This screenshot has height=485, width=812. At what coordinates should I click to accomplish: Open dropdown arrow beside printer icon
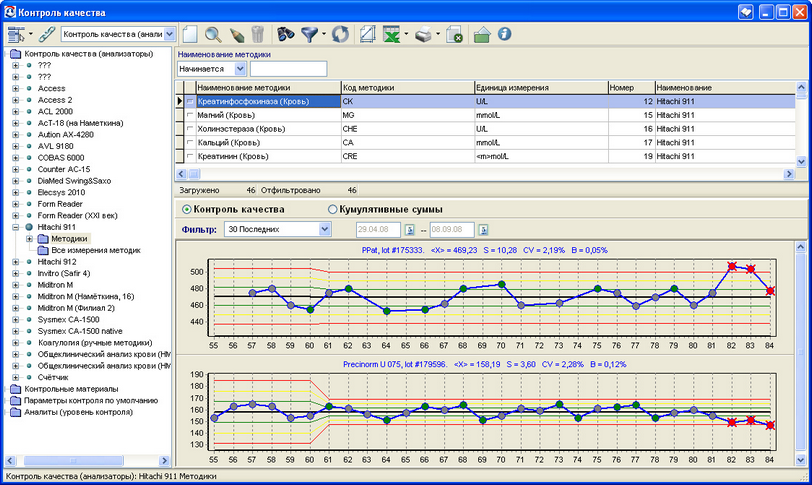click(438, 35)
